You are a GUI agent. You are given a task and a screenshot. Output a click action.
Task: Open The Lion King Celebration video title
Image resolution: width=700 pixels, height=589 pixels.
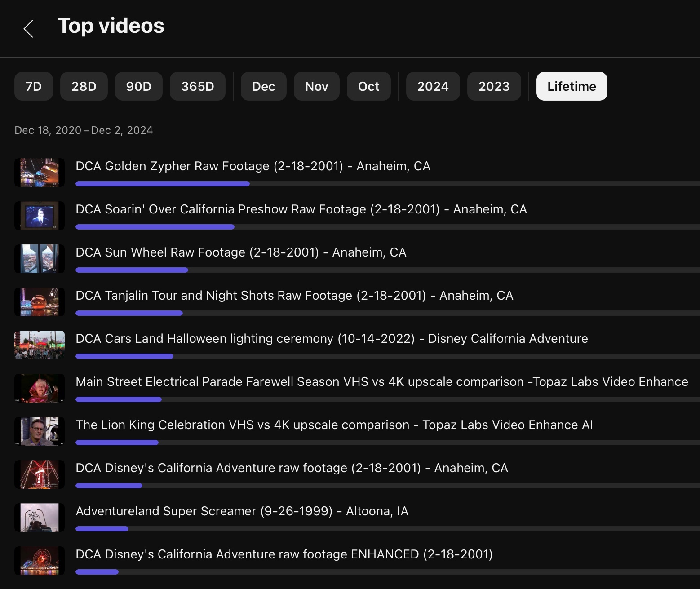(x=334, y=425)
